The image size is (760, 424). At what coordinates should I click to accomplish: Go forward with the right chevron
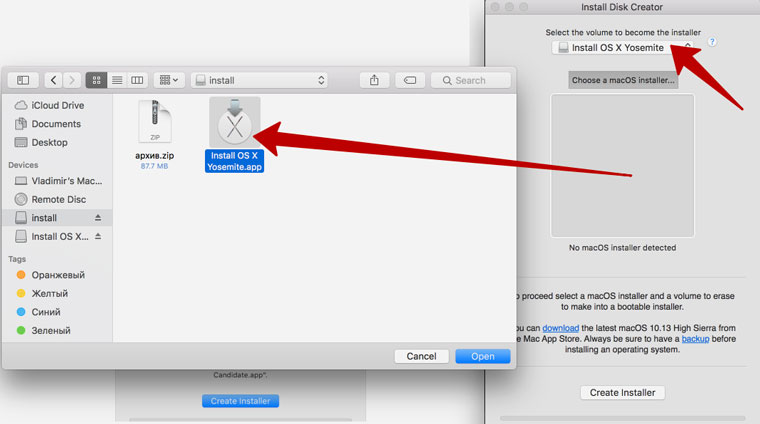[x=72, y=80]
